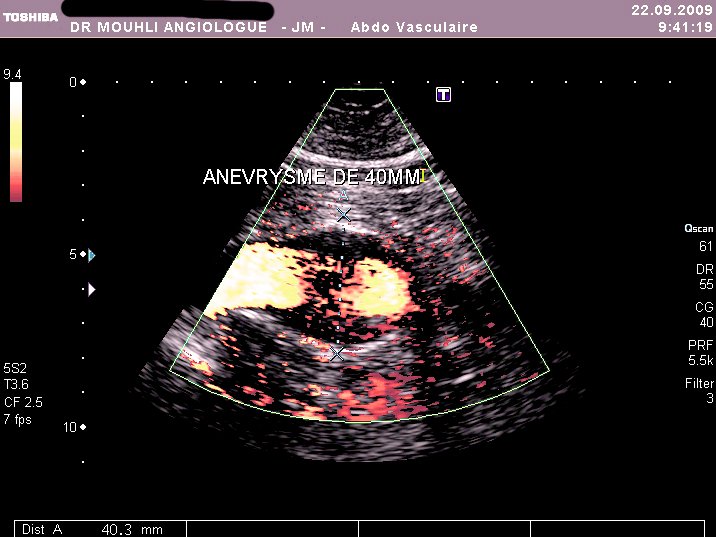This screenshot has width=716, height=537.
Task: Click the 9.4 color scale maximum value
Action: tap(12, 74)
